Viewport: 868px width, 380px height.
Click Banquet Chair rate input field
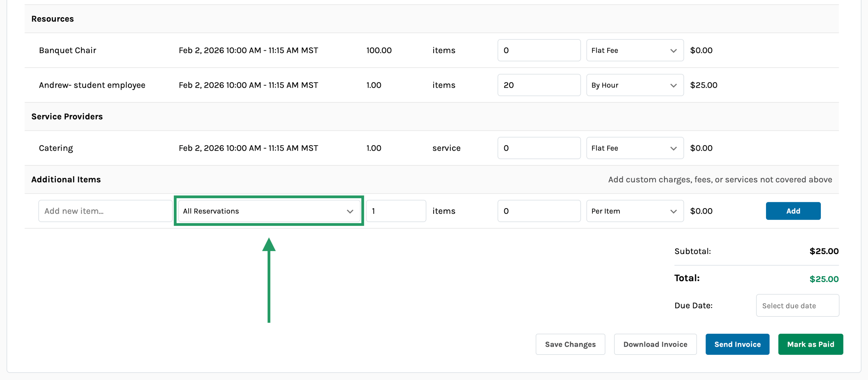(x=539, y=51)
